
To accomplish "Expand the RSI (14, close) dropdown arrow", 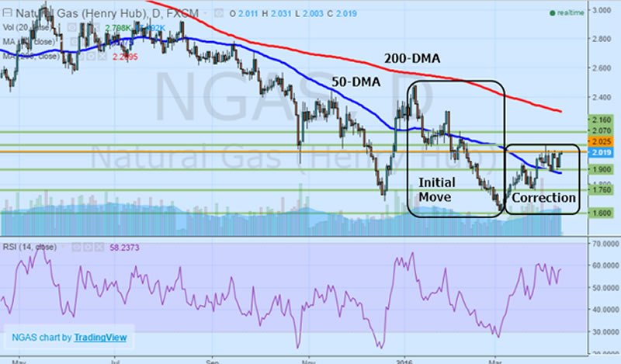I will [64, 247].
